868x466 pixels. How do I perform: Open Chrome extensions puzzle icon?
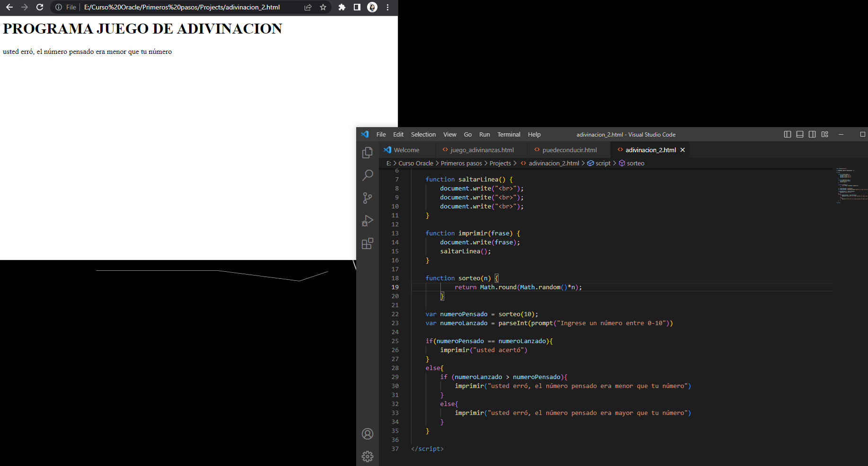pyautogui.click(x=342, y=7)
